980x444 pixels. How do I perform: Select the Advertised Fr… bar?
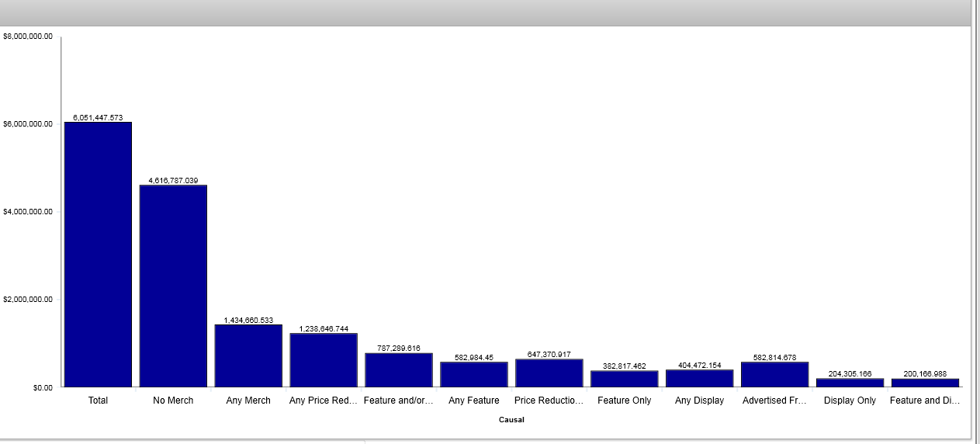coord(775,374)
